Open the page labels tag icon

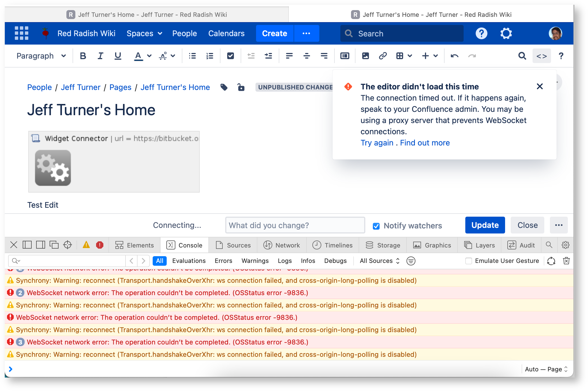(x=224, y=87)
